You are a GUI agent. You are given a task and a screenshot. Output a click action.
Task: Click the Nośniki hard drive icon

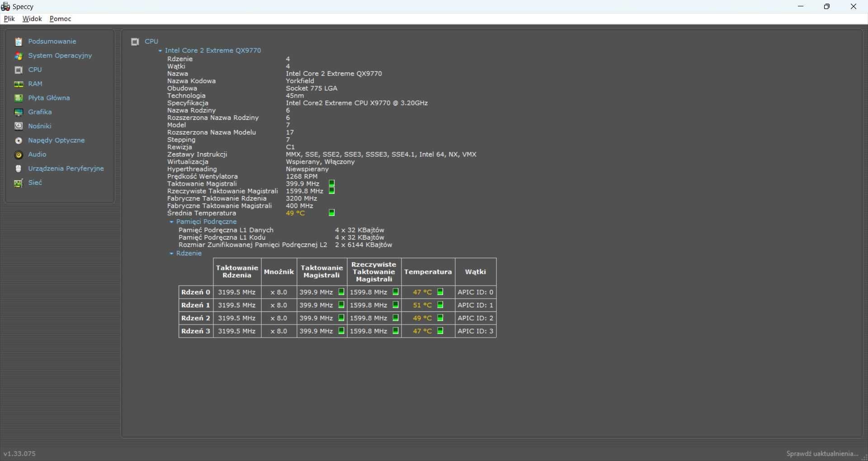pos(19,126)
